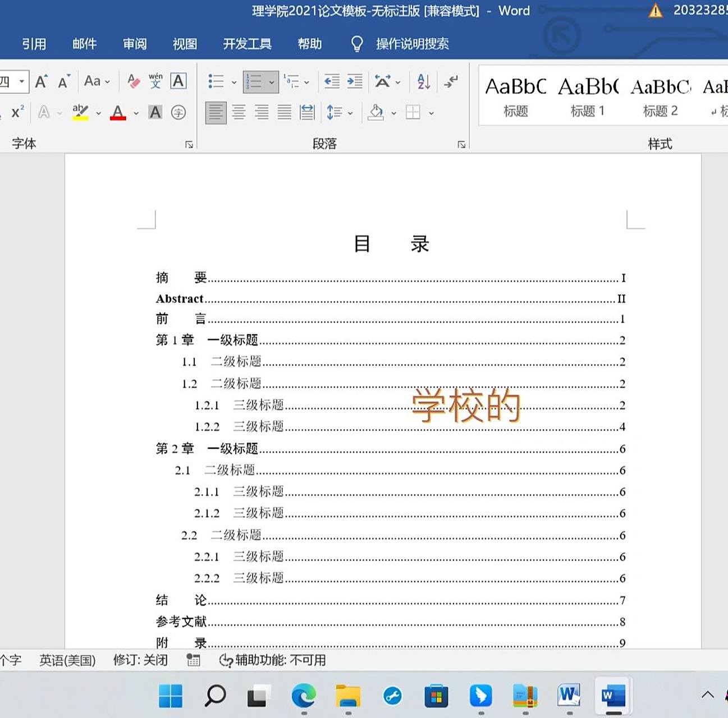
Task: Switch to the 审阅 ribbon tab
Action: 134,44
